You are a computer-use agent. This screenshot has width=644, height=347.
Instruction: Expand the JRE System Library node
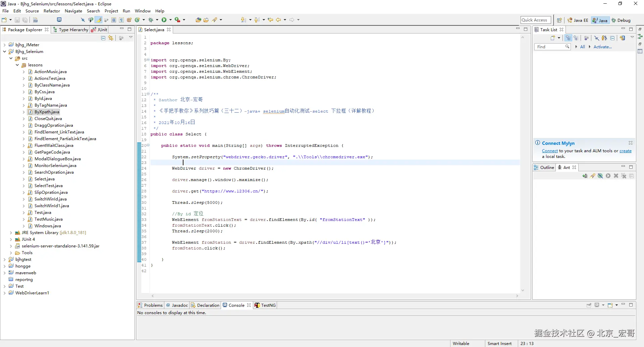coord(11,233)
